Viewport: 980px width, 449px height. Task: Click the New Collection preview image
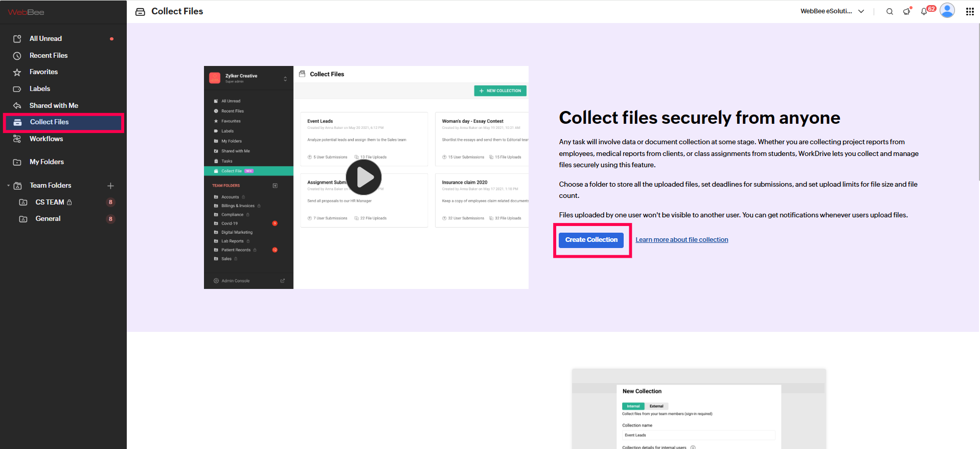tap(698, 409)
